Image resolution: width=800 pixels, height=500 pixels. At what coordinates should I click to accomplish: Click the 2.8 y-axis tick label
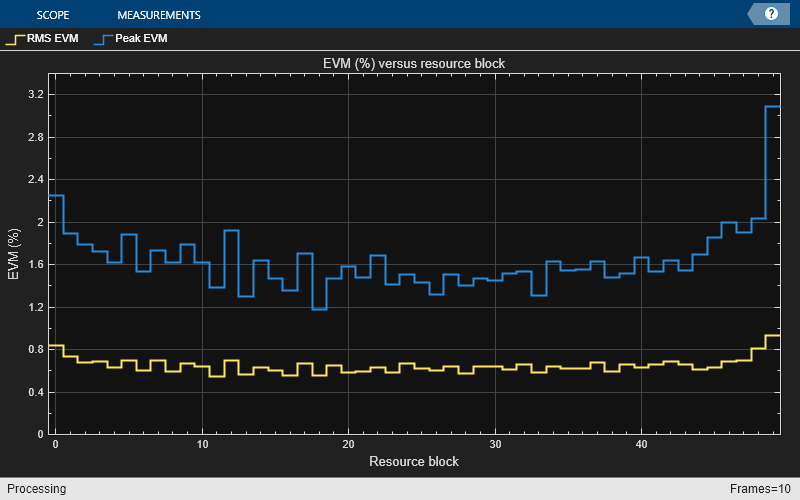point(36,137)
